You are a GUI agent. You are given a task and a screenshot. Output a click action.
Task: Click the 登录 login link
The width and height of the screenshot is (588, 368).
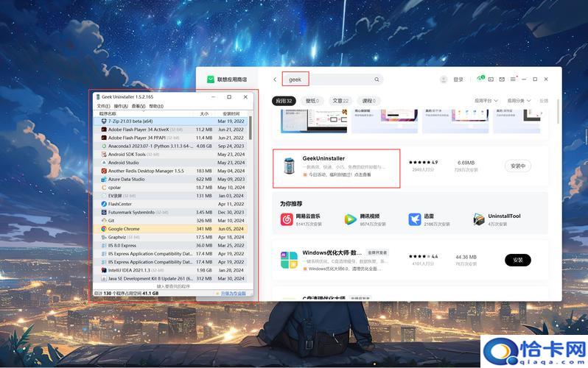[458, 79]
